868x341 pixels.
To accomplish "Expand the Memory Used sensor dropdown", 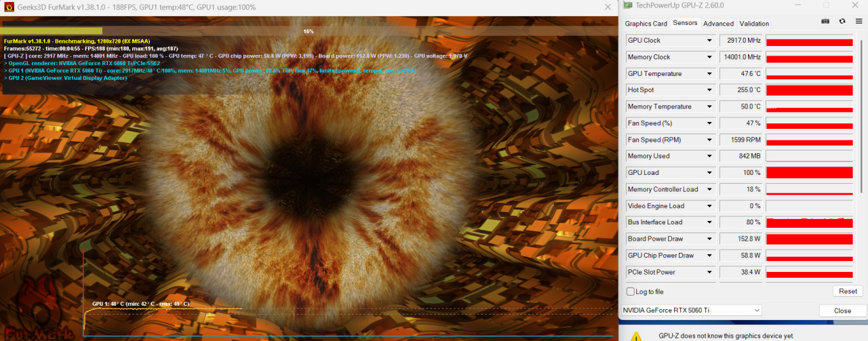I will tap(710, 156).
